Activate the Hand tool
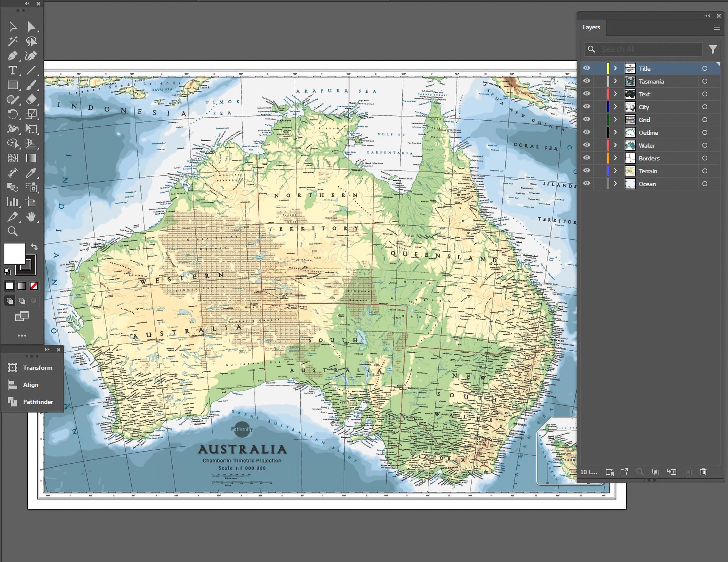The height and width of the screenshot is (562, 728). (31, 217)
